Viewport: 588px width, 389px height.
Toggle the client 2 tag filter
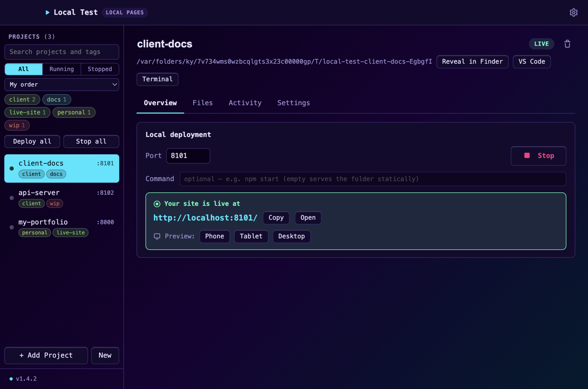[x=22, y=100]
